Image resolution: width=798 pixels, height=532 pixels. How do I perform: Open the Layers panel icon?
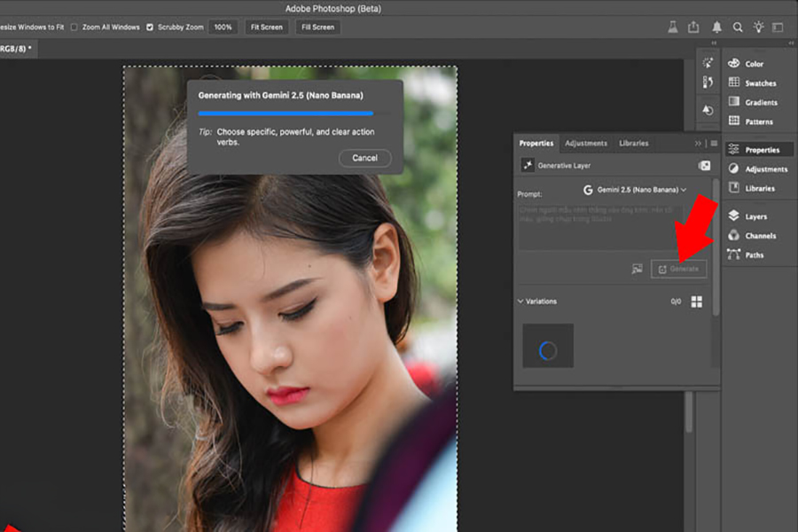[x=734, y=216]
